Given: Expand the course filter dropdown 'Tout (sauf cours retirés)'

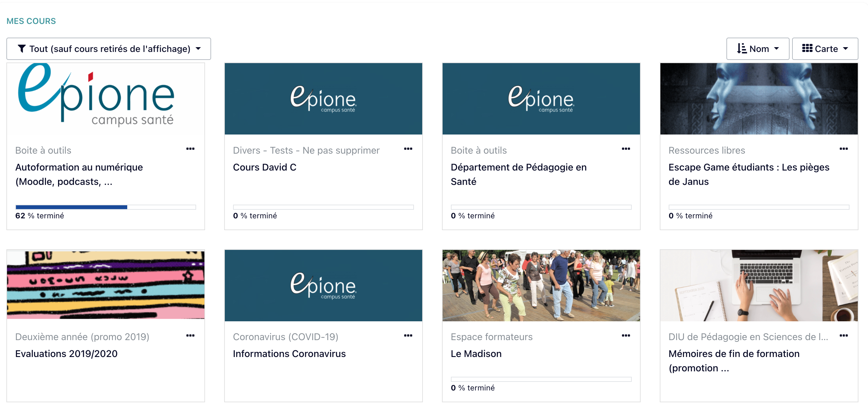Looking at the screenshot, I should 108,49.
